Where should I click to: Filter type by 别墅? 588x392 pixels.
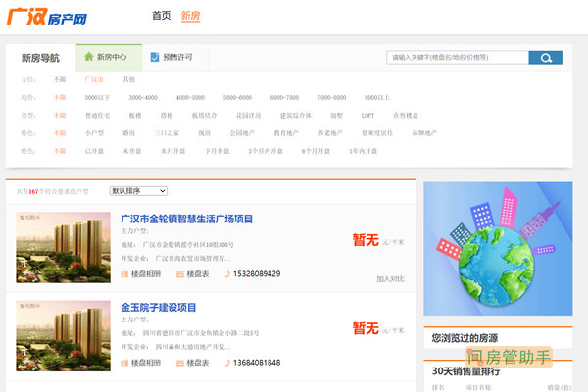point(337,116)
